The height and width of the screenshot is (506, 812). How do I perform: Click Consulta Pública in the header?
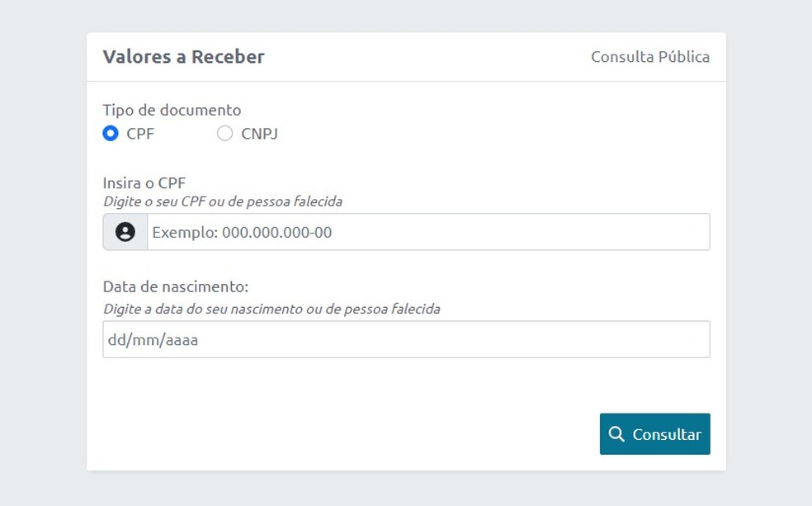click(x=649, y=56)
